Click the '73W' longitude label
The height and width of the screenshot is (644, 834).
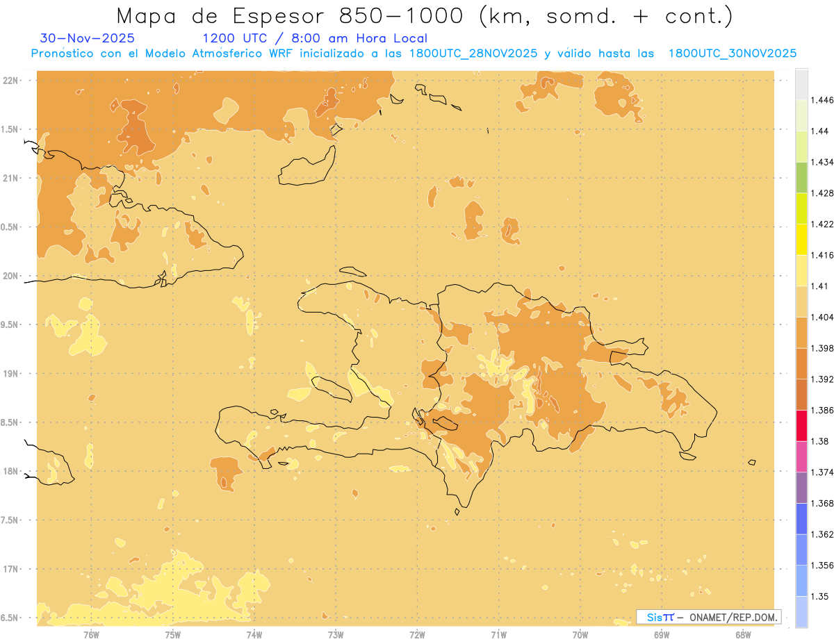point(336,635)
